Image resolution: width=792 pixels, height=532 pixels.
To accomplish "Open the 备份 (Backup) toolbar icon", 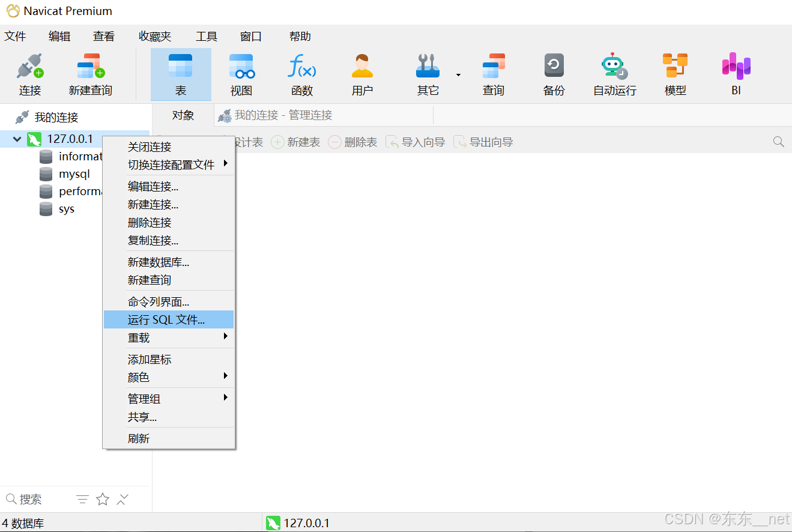I will point(554,74).
